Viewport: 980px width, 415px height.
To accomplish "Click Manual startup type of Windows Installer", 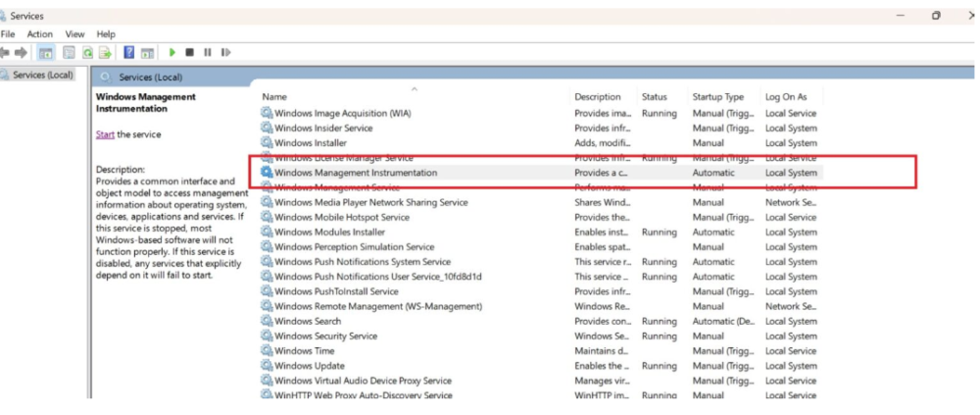I will tap(709, 143).
